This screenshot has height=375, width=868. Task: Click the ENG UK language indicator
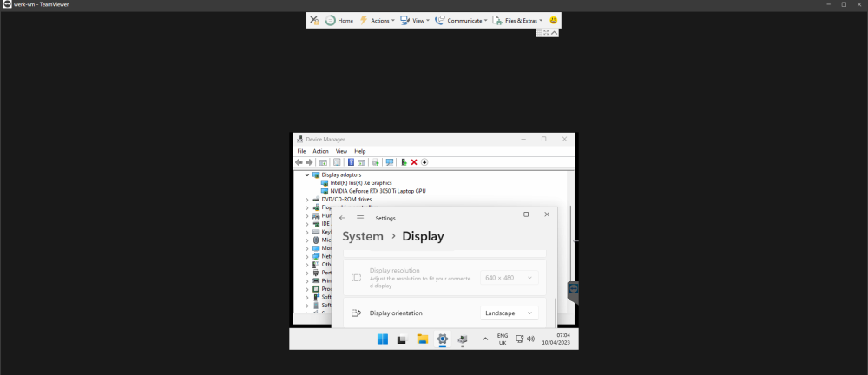click(x=503, y=339)
